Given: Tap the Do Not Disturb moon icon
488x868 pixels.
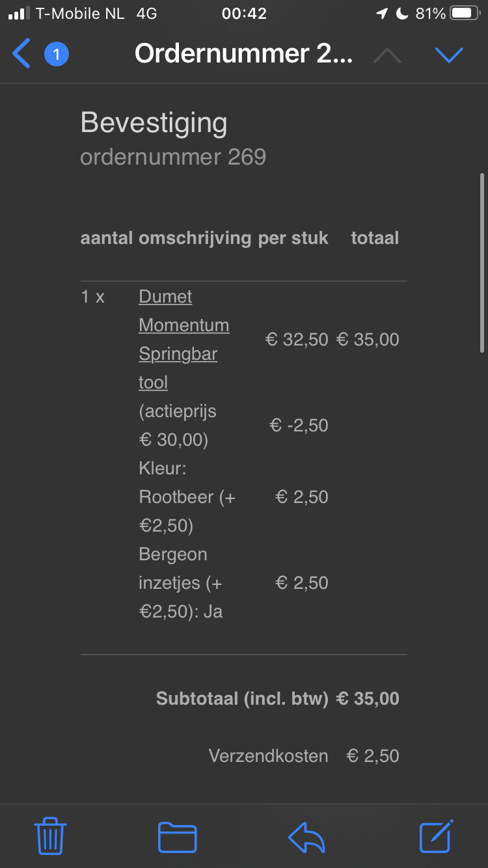Looking at the screenshot, I should [402, 14].
